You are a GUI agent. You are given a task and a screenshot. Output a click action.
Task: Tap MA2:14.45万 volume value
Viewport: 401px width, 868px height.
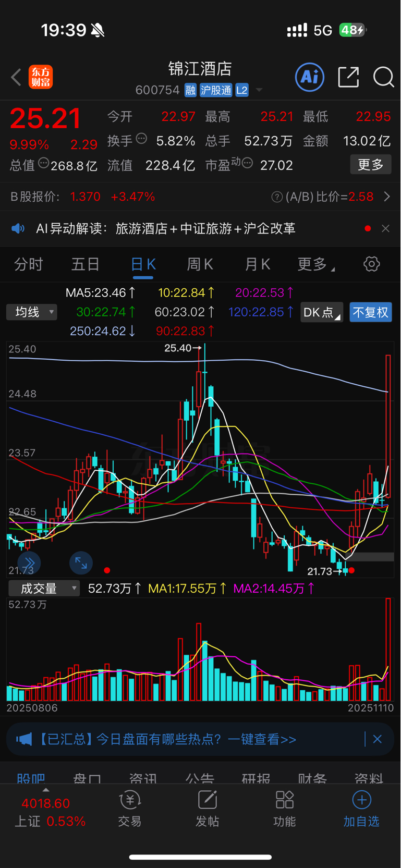tap(274, 589)
